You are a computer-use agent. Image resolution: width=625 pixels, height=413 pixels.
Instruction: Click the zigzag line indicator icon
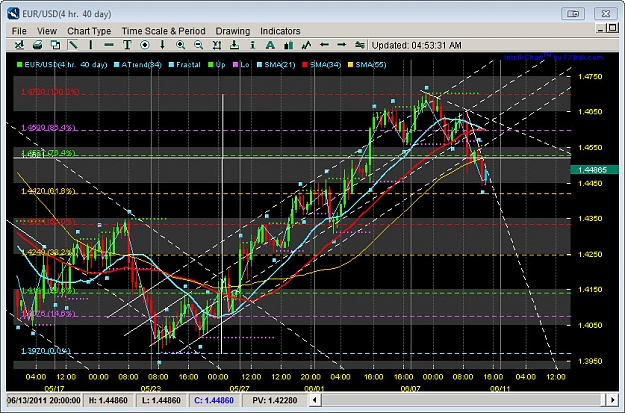[x=306, y=45]
